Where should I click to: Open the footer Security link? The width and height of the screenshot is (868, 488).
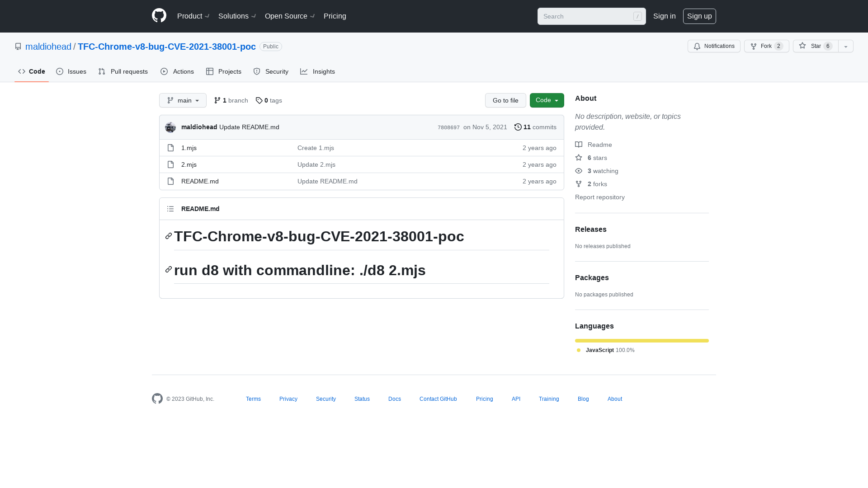(x=326, y=399)
